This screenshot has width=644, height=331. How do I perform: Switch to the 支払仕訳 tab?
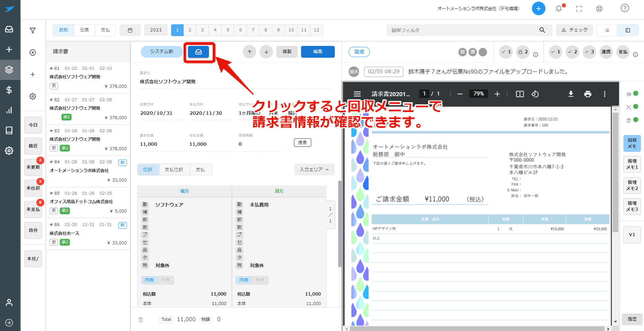[x=174, y=169]
